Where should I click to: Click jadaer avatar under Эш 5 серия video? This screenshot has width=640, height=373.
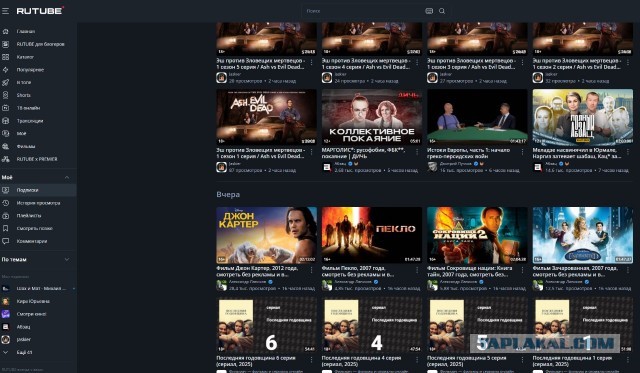click(x=221, y=78)
